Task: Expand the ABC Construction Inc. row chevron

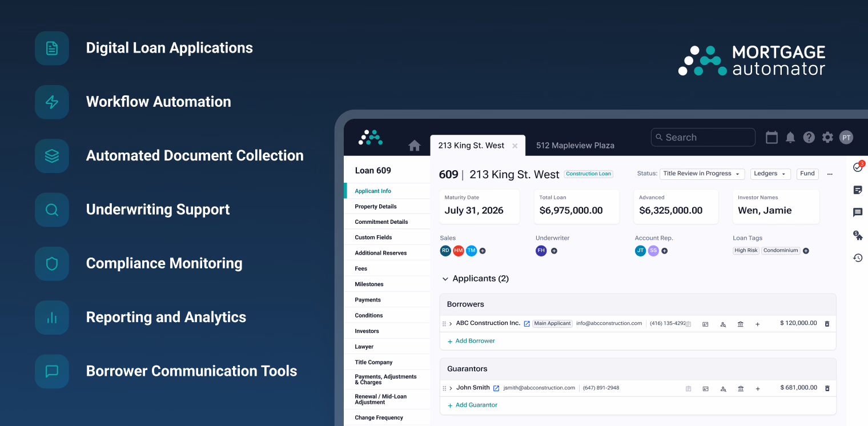Action: click(451, 324)
